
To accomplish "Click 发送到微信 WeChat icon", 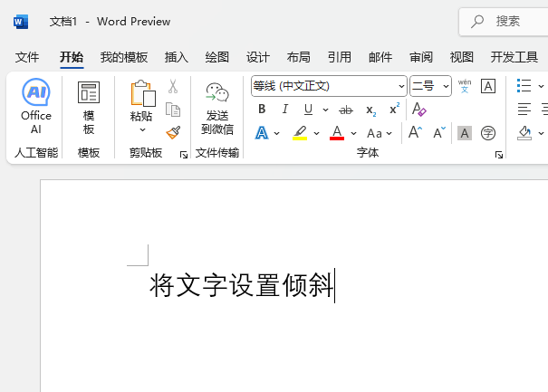I will coord(217,92).
